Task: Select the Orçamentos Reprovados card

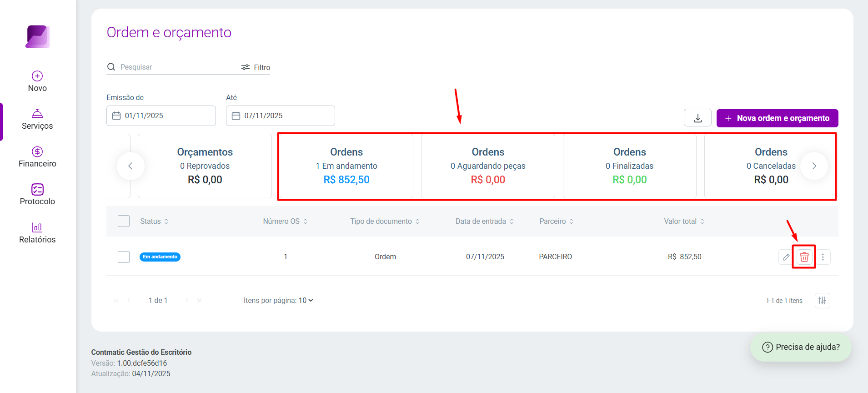Action: [205, 166]
